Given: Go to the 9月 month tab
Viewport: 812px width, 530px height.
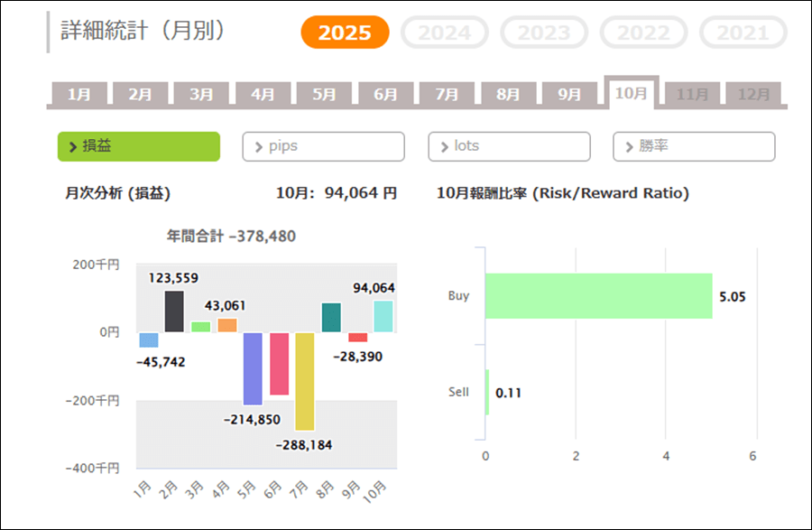Looking at the screenshot, I should click(x=569, y=94).
